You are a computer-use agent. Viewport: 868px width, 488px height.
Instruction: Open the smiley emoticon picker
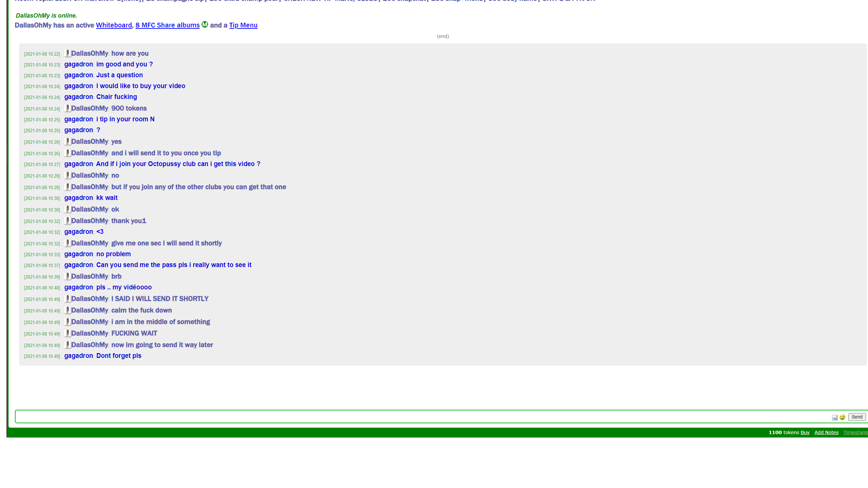coord(842,417)
